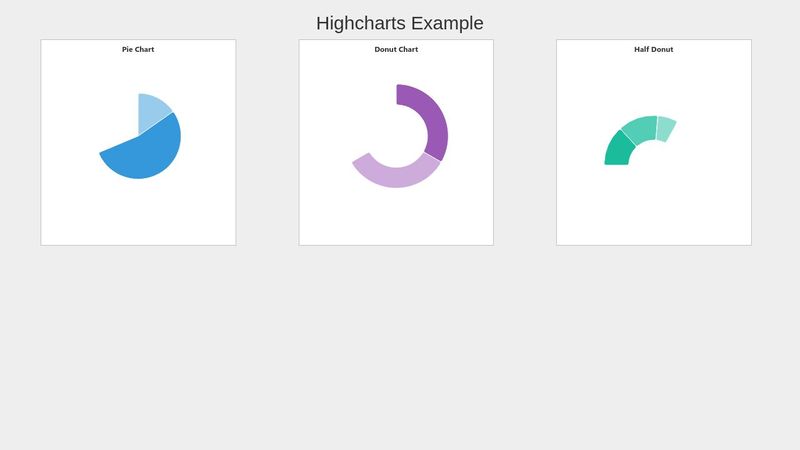Viewport: 800px width, 450px height.
Task: Click the palest green half donut segment
Action: [x=666, y=129]
